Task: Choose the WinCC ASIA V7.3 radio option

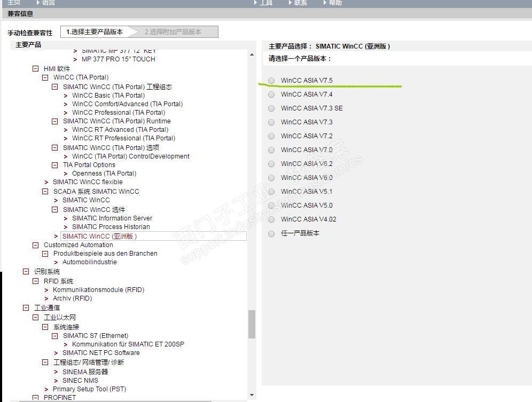Action: coord(271,122)
